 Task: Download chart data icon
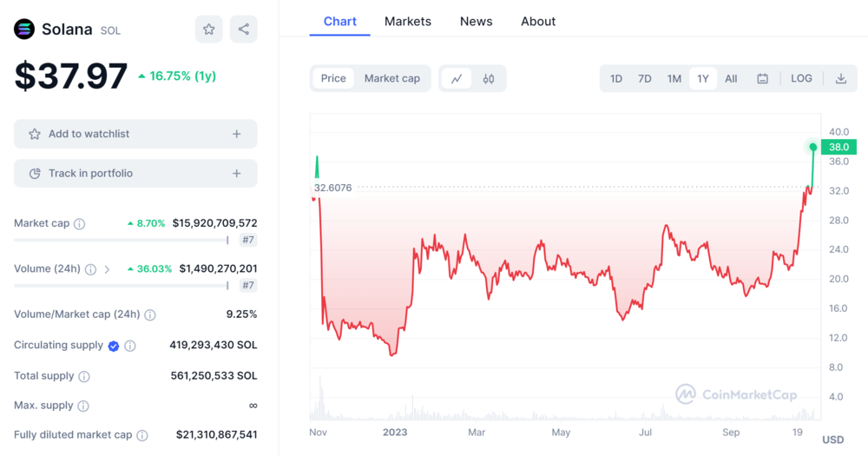click(x=840, y=78)
